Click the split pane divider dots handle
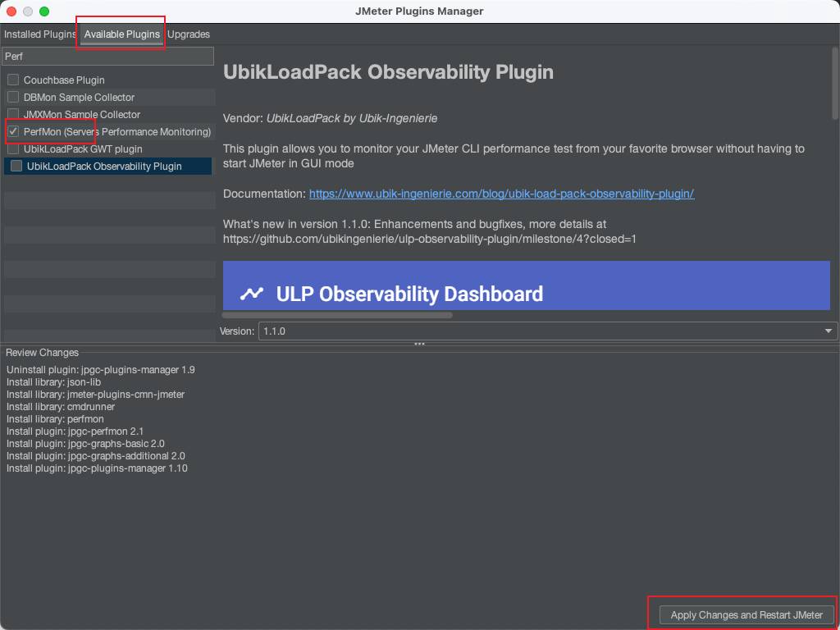Viewport: 840px width, 630px height. tap(419, 344)
